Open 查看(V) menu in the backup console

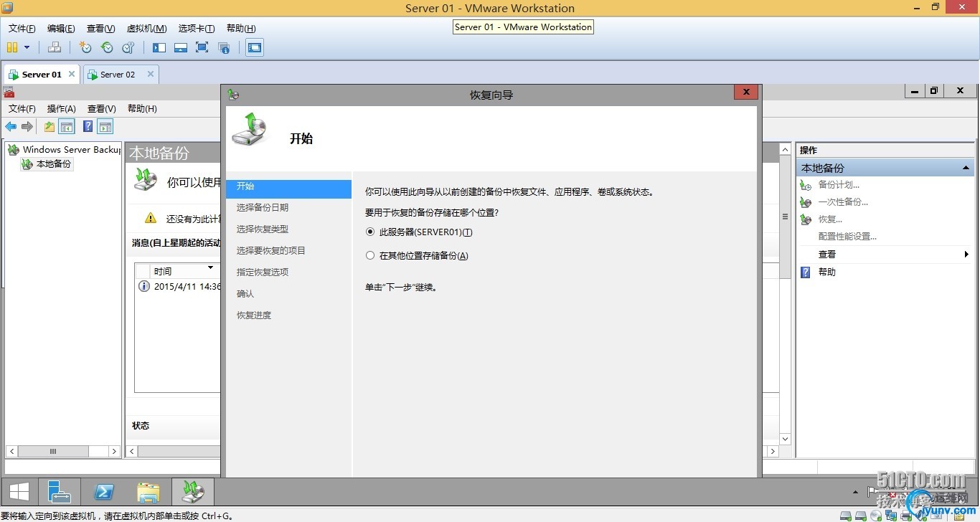click(101, 109)
